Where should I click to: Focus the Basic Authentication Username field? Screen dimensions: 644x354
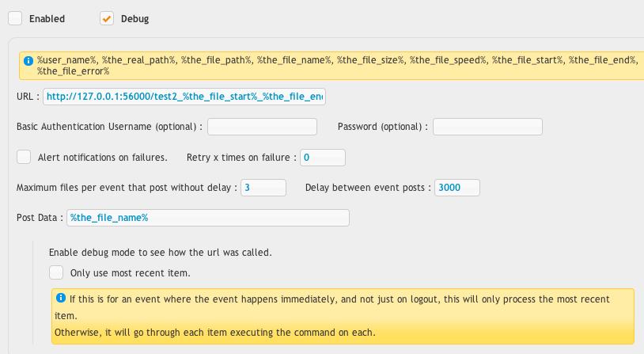point(262,127)
